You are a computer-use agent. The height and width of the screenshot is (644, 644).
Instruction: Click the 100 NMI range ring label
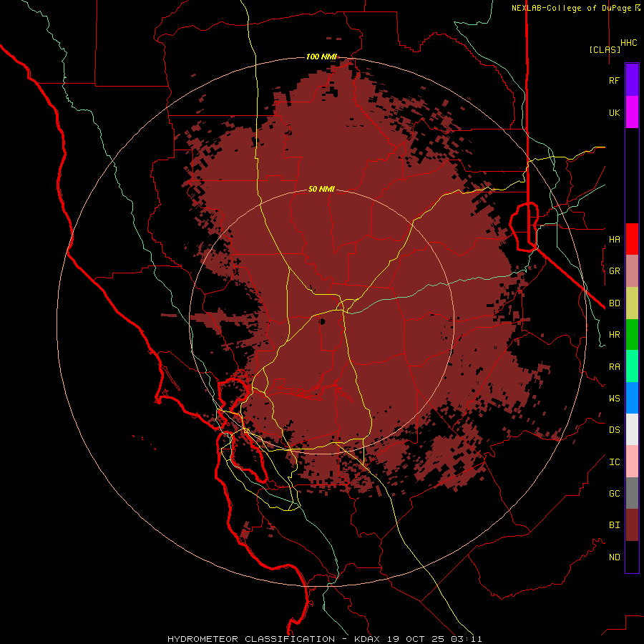[x=321, y=57]
